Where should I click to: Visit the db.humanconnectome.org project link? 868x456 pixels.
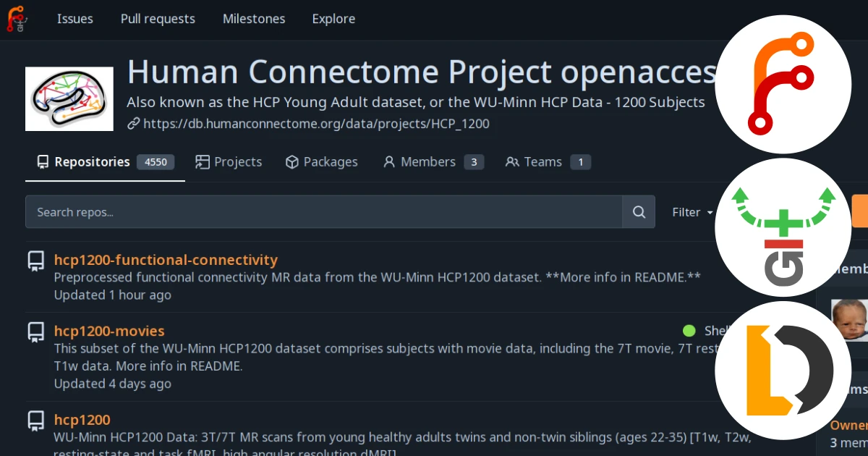click(x=316, y=124)
